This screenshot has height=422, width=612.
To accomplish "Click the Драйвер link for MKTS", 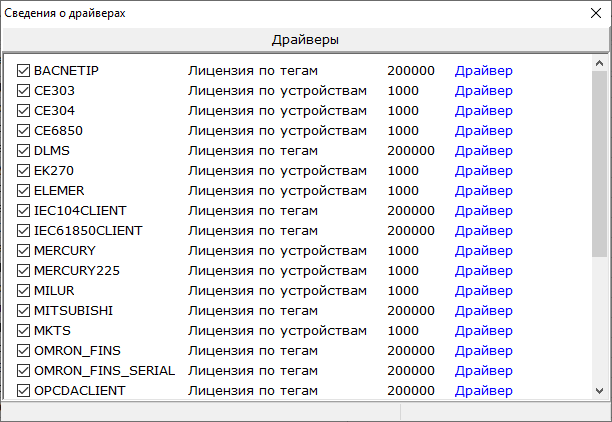I will [484, 331].
